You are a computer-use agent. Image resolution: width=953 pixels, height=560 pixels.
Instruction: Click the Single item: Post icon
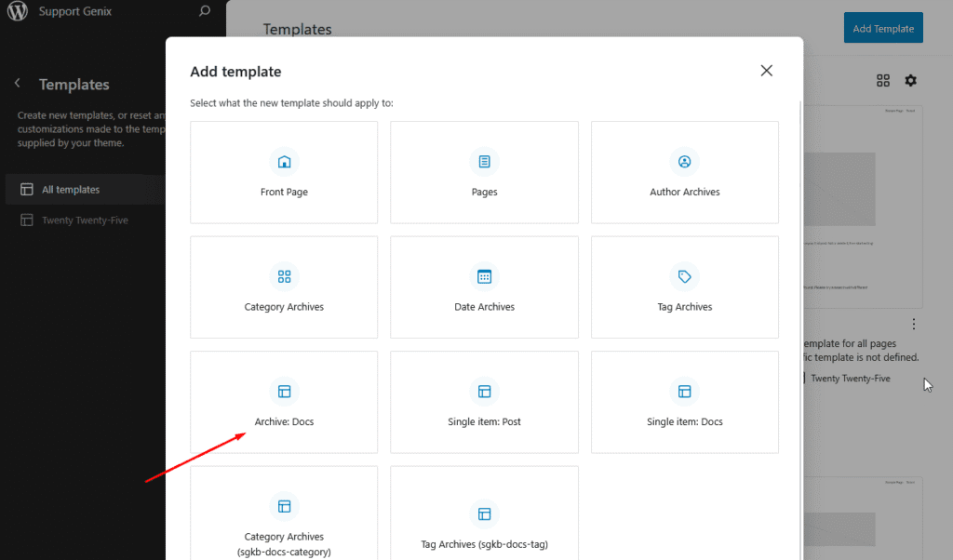484,391
